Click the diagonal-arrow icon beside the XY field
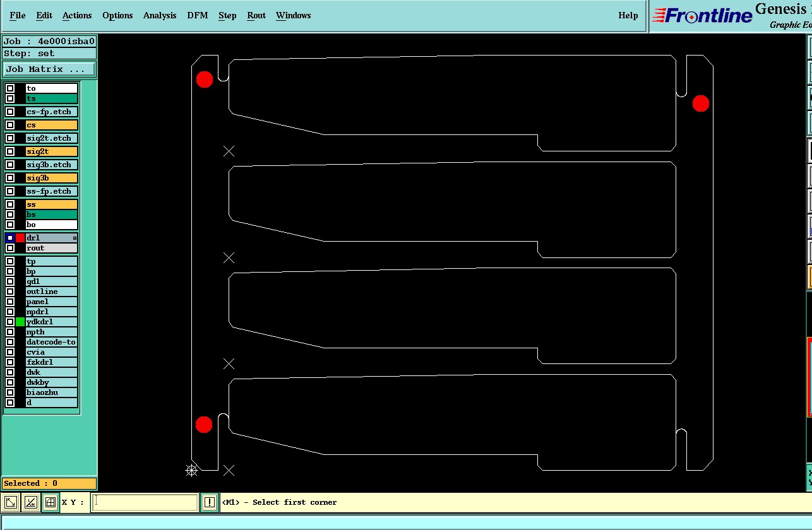This screenshot has width=812, height=530. click(11, 502)
